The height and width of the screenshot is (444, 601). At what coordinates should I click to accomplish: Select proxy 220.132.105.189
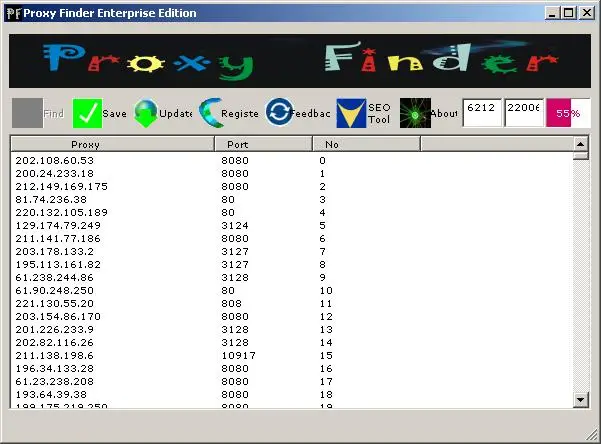point(61,212)
